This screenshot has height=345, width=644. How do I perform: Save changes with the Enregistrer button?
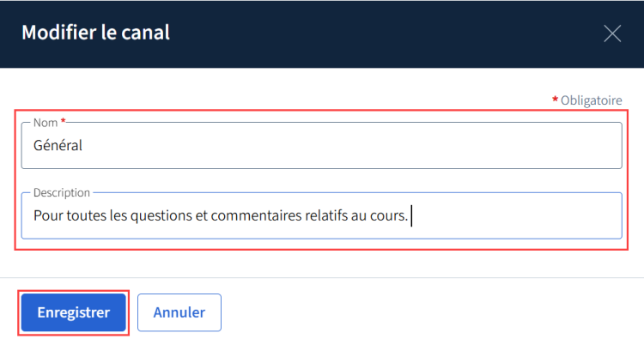(74, 312)
